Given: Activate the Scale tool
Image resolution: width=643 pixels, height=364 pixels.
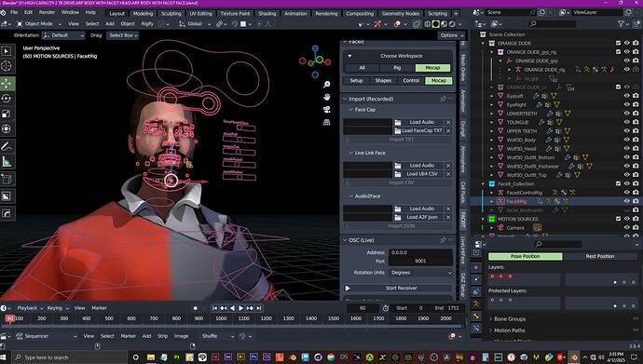Looking at the screenshot, I should click(x=7, y=114).
